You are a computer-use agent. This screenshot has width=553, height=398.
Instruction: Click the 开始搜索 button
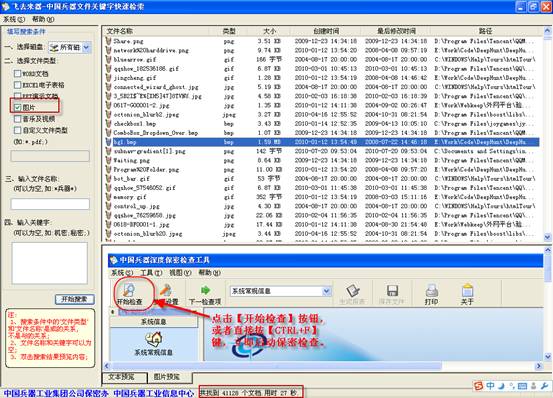75,299
